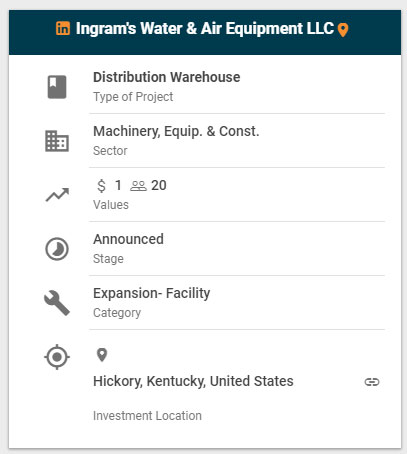This screenshot has width=407, height=454.
Task: Select Distribution Warehouse project type text
Action: pos(167,77)
